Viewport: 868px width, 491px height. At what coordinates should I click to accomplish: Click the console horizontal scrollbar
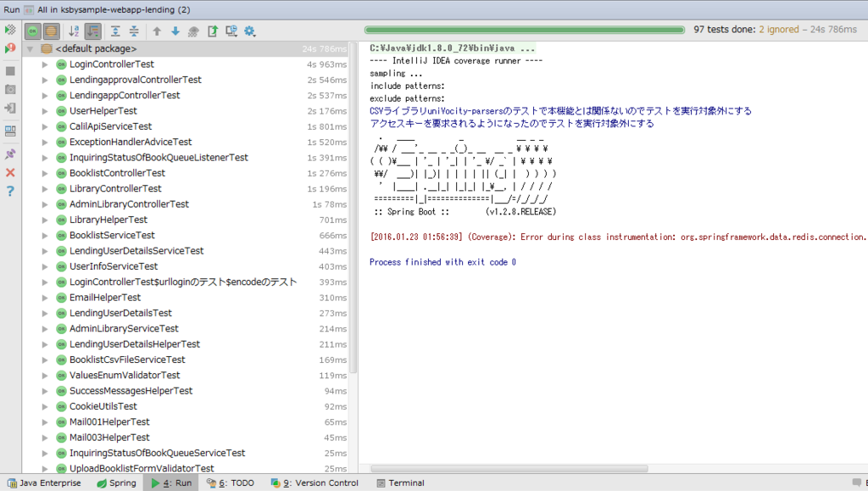(x=509, y=468)
